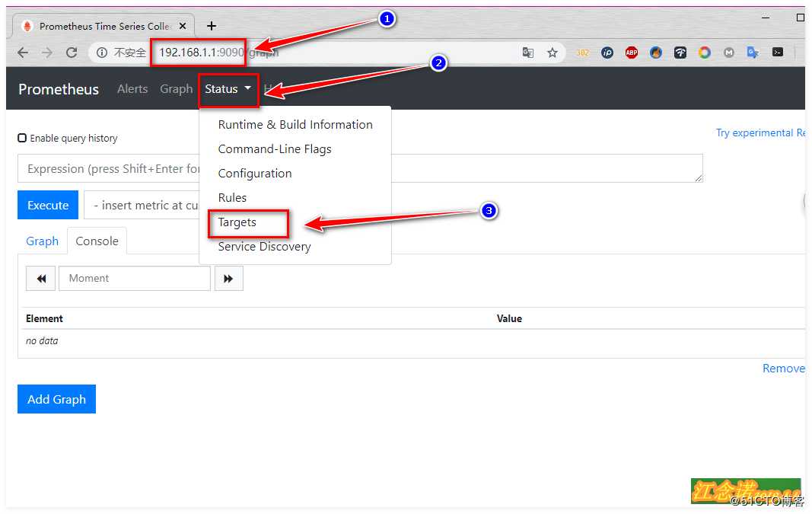The height and width of the screenshot is (514, 812).
Task: Minimize the browser window
Action: click(766, 18)
